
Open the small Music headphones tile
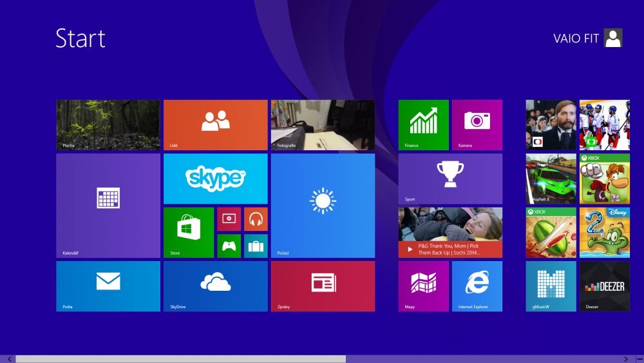[x=256, y=219]
